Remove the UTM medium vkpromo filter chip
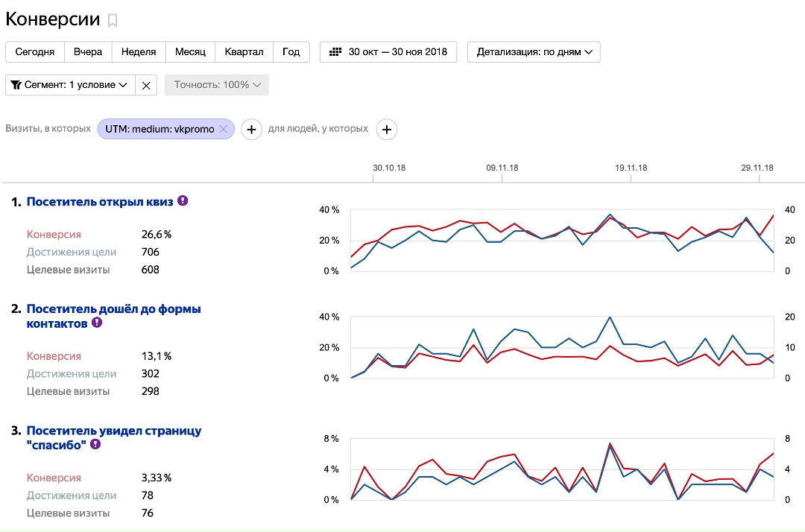Screen dimensions: 805x532 click(x=223, y=129)
